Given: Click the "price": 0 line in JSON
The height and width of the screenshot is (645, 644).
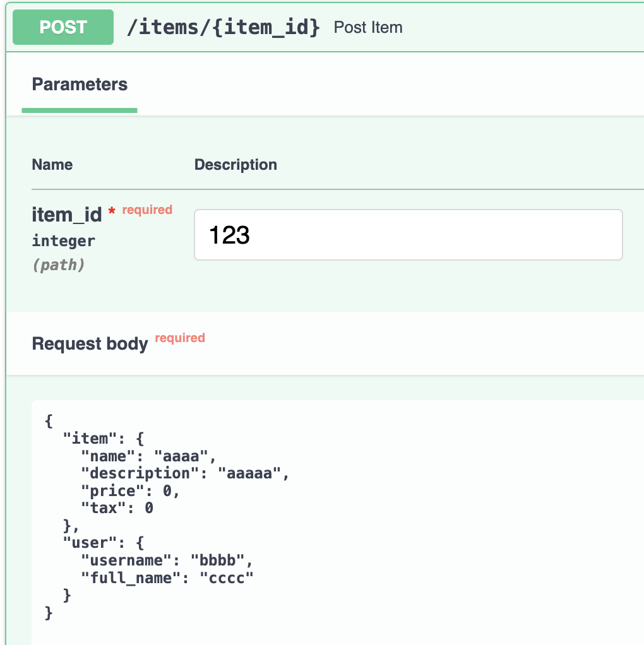Looking at the screenshot, I should click(x=131, y=491).
